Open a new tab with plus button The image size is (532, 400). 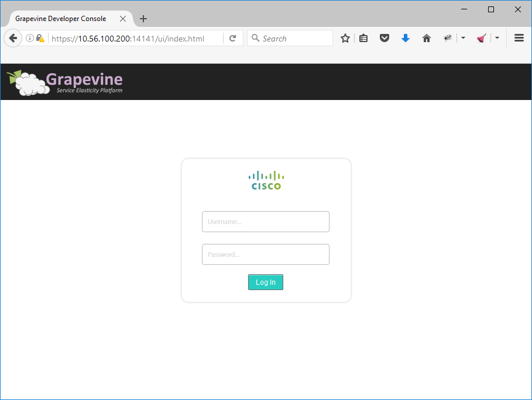(x=143, y=19)
